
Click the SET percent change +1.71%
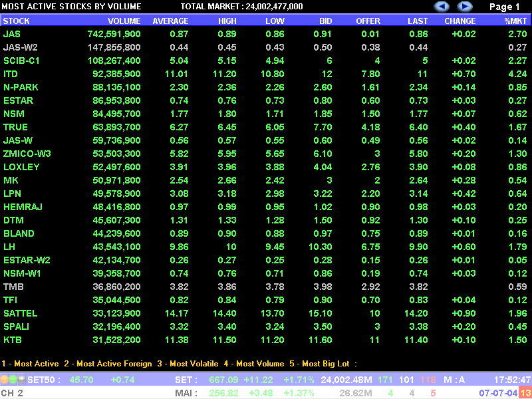point(299,379)
